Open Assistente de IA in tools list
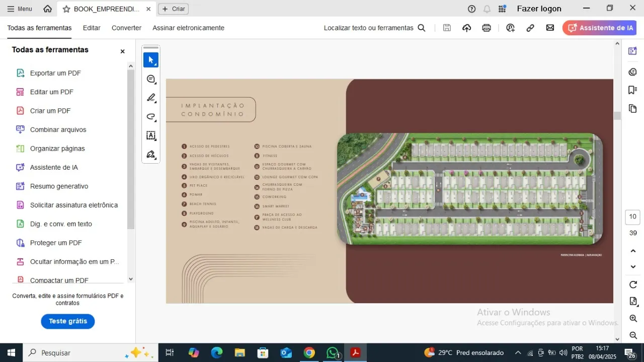This screenshot has width=644, height=362. (54, 168)
